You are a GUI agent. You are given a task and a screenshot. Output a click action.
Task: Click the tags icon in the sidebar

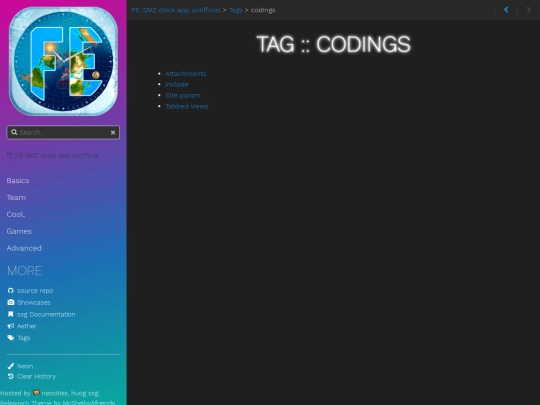[11, 338]
